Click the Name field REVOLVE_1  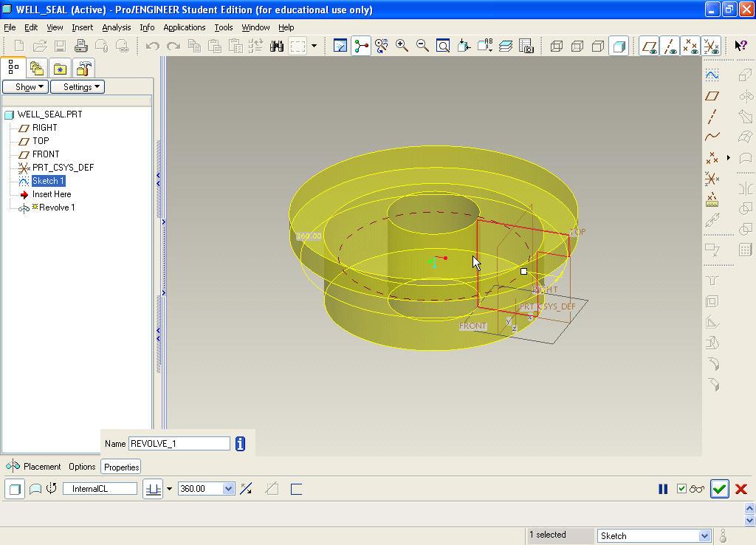[x=179, y=444]
